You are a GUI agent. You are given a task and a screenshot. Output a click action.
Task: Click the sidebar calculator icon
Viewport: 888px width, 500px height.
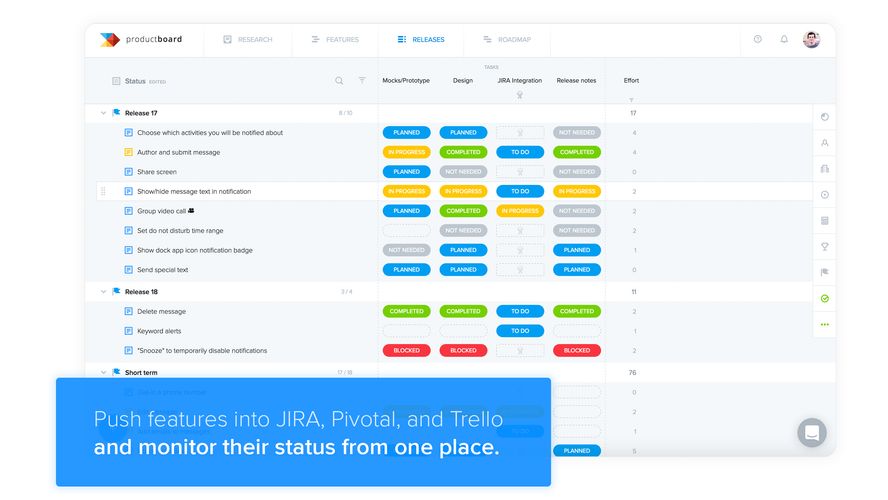tap(825, 221)
